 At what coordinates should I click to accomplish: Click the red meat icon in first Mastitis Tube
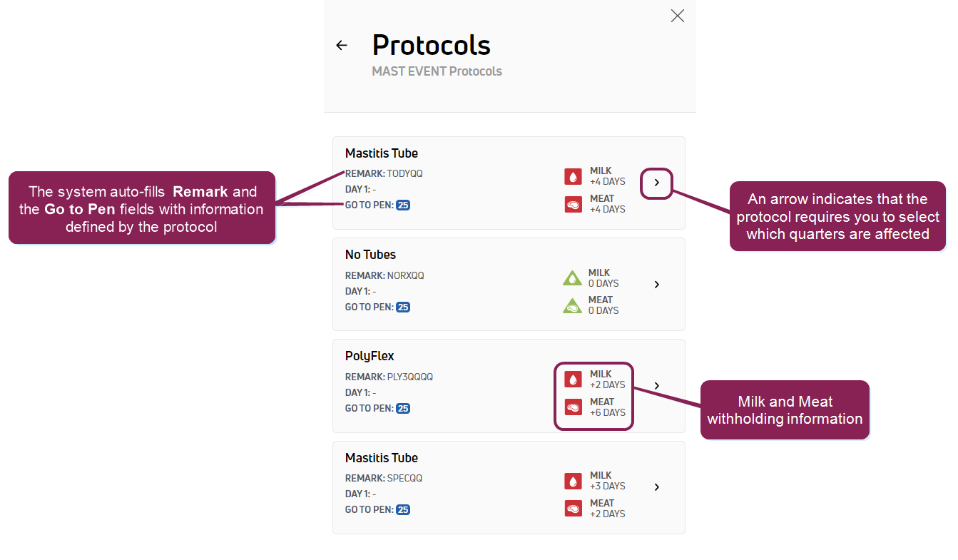pos(573,204)
